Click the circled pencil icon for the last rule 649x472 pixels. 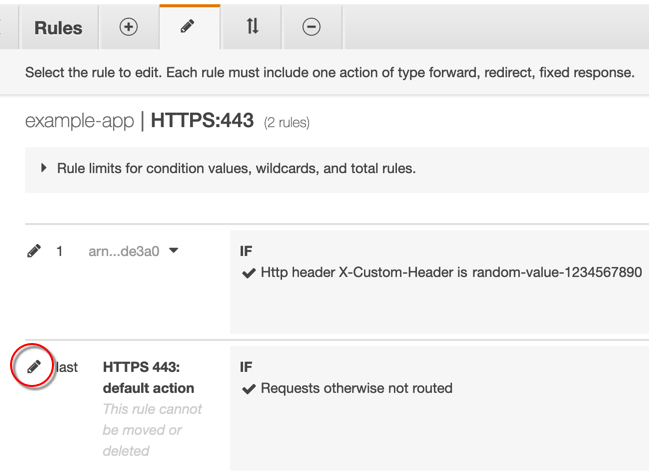[x=33, y=367]
